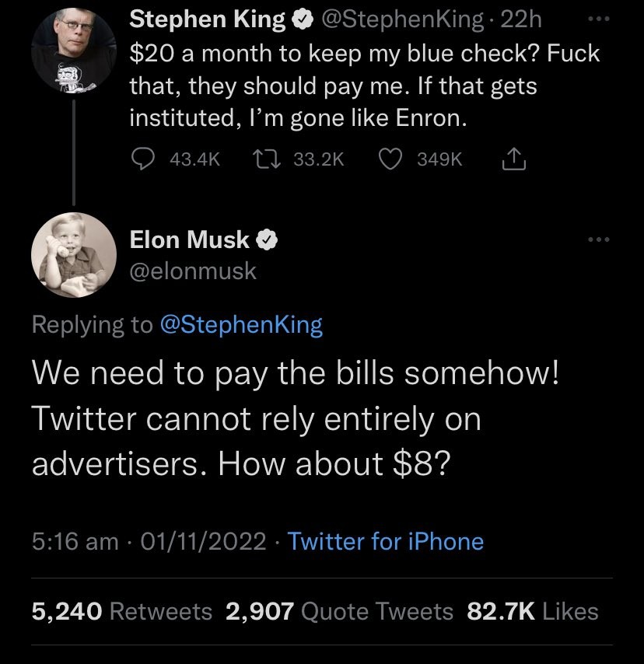Screen dimensions: 644x664
Task: Open the @elonmusk handle
Action: [193, 271]
